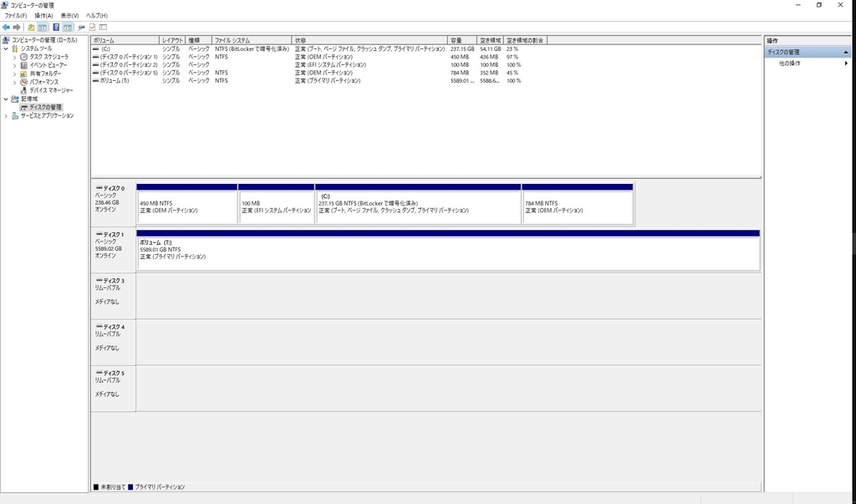Select the パフォーマンス icon in tree
This screenshot has width=856, height=504.
pos(24,82)
